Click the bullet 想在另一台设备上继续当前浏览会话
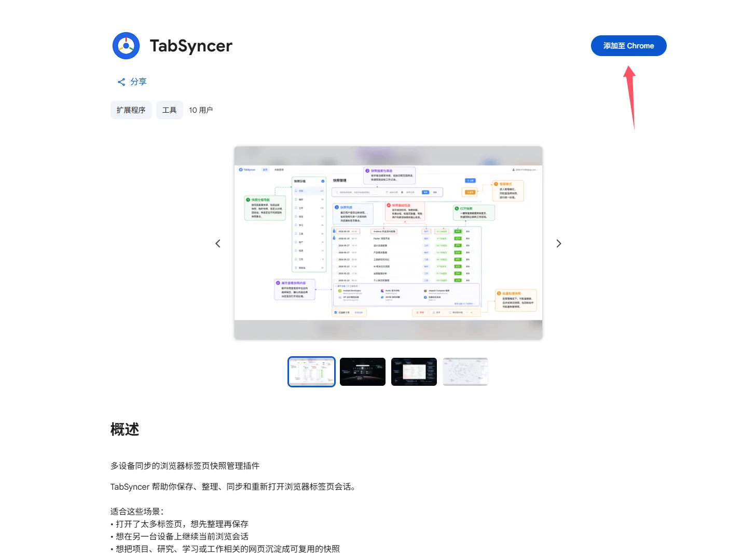 [x=180, y=536]
